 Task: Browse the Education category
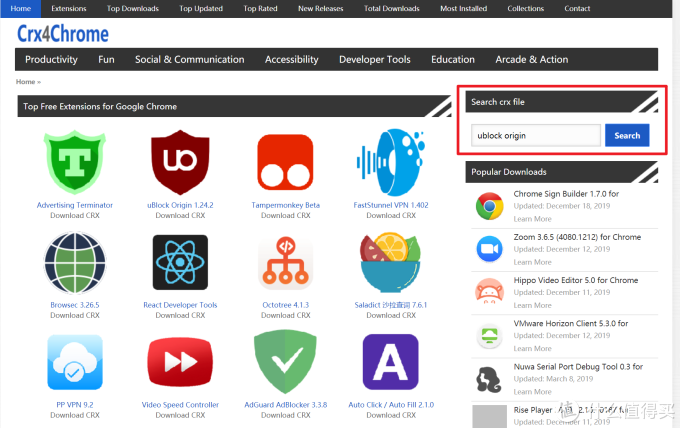[453, 59]
